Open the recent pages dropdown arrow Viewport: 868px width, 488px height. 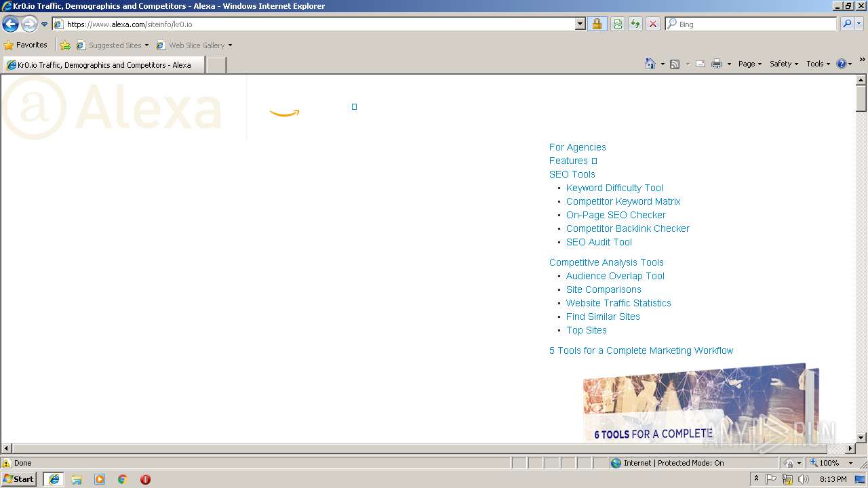[x=45, y=24]
